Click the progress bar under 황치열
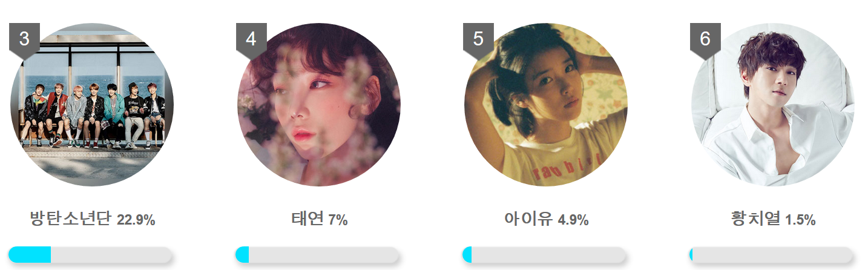 click(771, 255)
